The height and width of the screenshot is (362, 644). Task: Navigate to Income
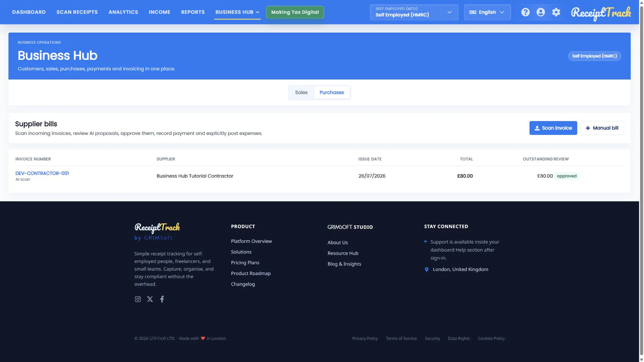click(160, 12)
